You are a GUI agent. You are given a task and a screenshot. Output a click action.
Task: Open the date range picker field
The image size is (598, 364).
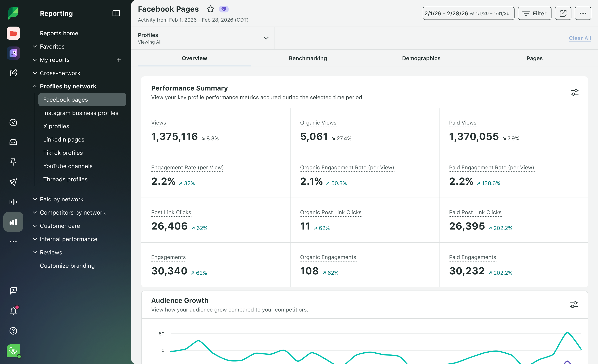pos(468,13)
